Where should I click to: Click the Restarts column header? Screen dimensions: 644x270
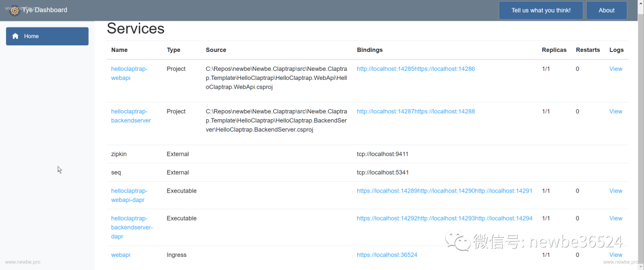[x=588, y=50]
